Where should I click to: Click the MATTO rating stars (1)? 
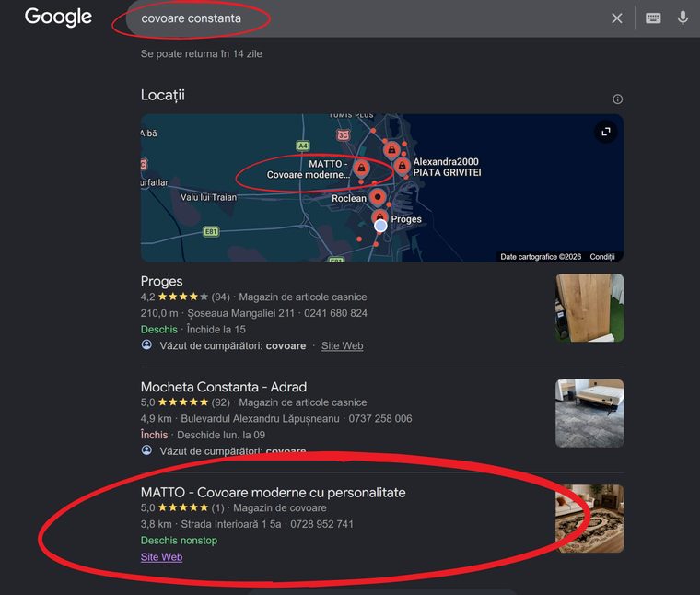coord(183,507)
